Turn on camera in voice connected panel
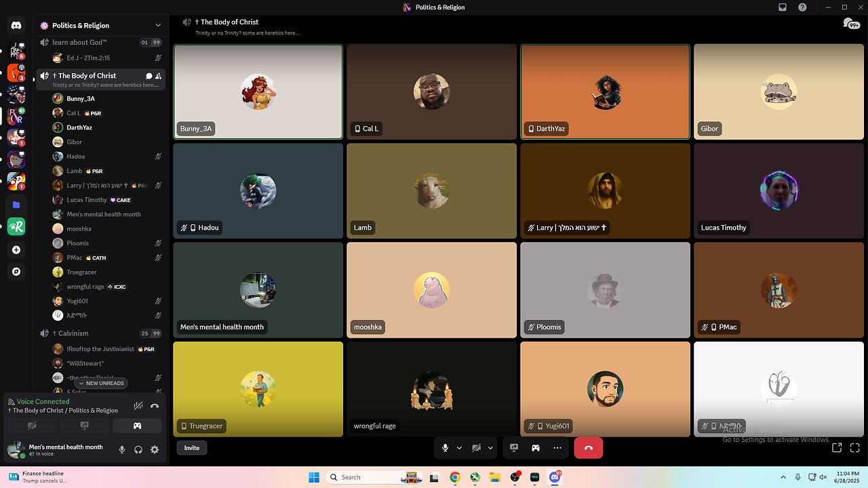Screen dimensions: 868x488 coord(32,426)
